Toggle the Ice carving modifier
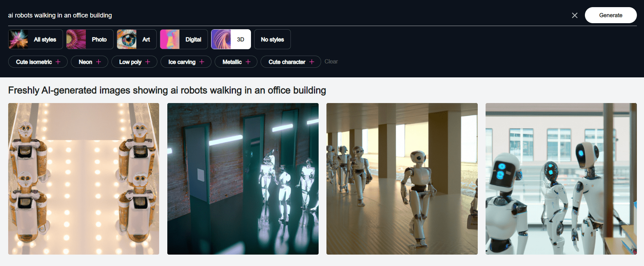 (x=186, y=62)
